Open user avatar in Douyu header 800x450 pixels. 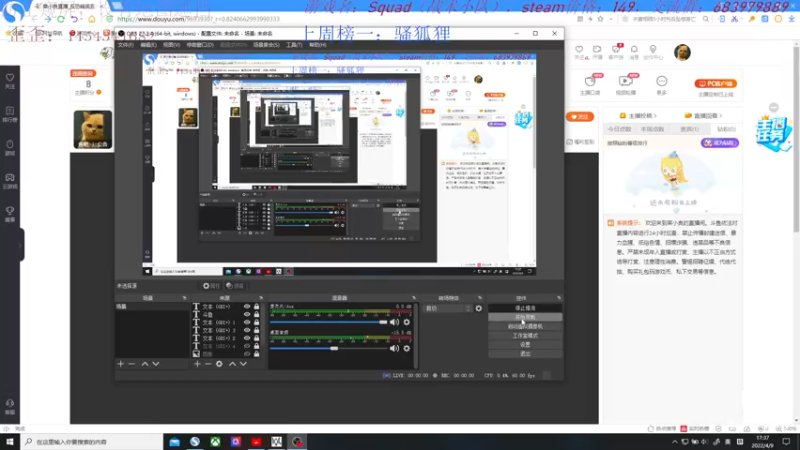pos(682,52)
